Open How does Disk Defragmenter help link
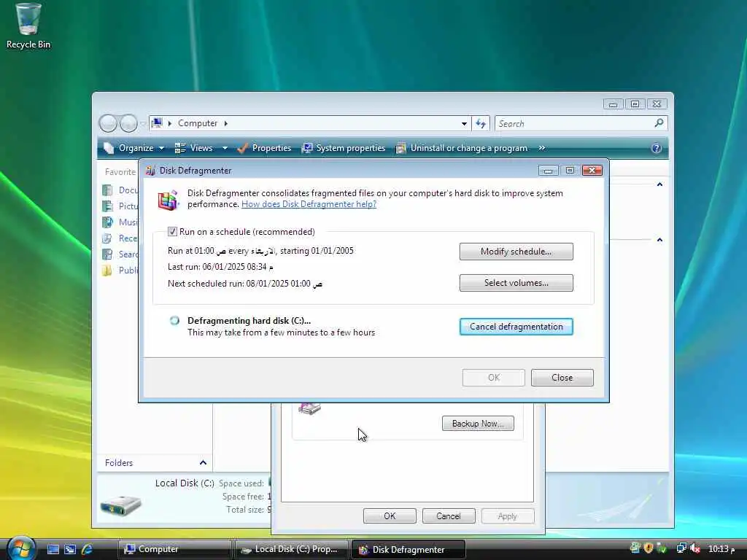The image size is (747, 560). 309,204
